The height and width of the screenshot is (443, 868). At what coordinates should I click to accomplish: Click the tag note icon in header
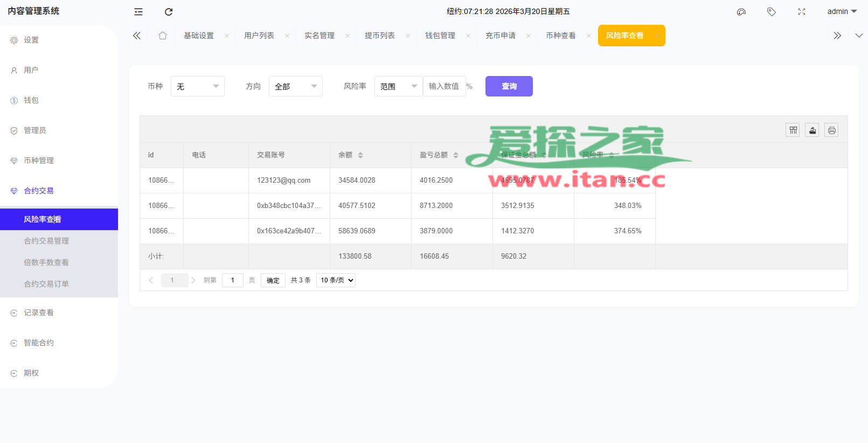click(772, 11)
